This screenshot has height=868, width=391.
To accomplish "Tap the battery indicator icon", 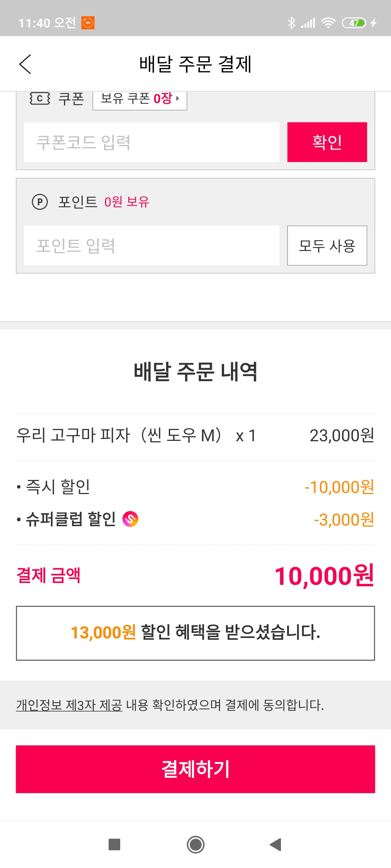I will pyautogui.click(x=354, y=23).
